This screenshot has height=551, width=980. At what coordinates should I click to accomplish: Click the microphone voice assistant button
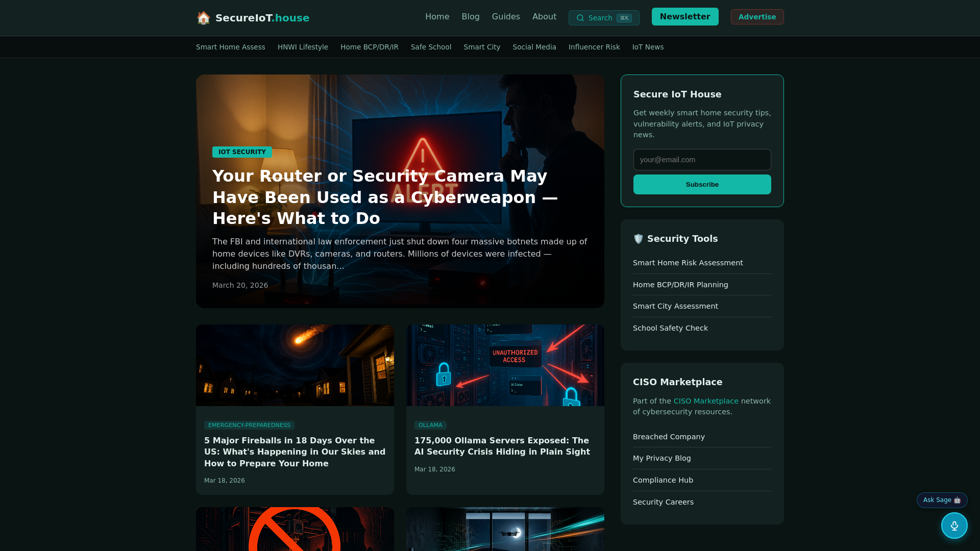pyautogui.click(x=954, y=525)
